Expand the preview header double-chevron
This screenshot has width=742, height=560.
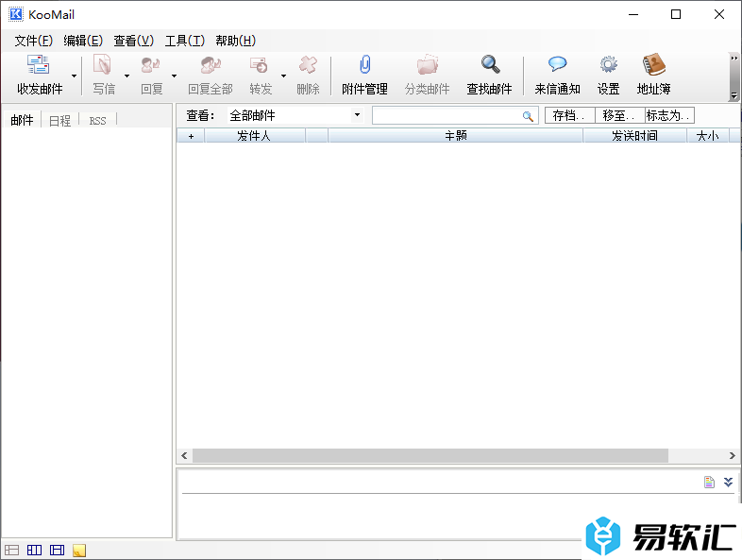[728, 482]
